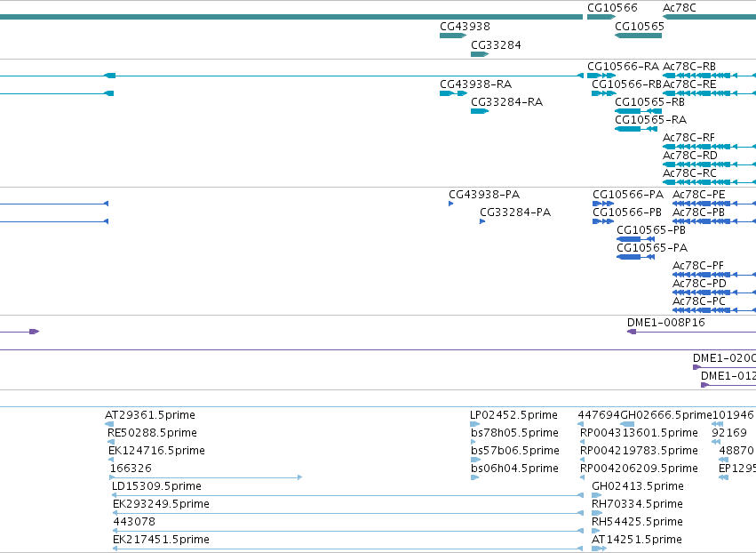The height and width of the screenshot is (553, 756).
Task: Select the Ac78C-RC transcript label
Action: (x=689, y=173)
